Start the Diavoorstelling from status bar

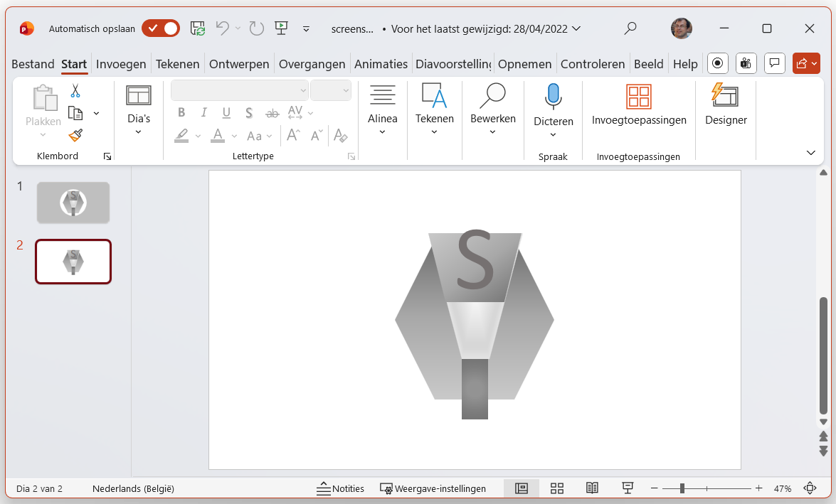coord(628,488)
